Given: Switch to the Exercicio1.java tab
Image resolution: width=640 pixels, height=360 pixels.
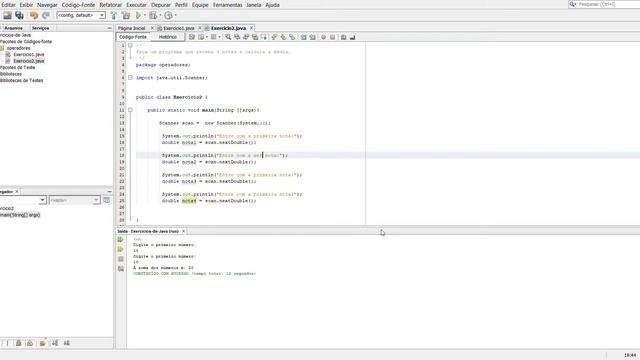Looking at the screenshot, I should point(178,28).
